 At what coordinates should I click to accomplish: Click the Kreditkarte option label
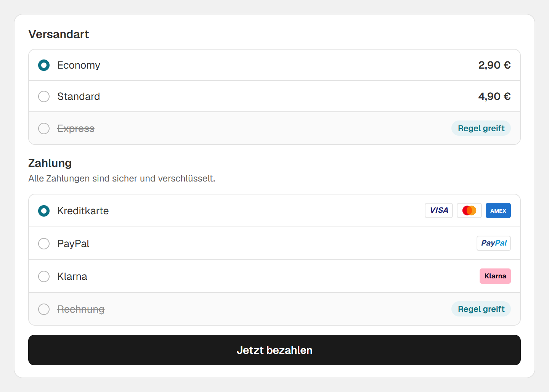click(x=83, y=211)
